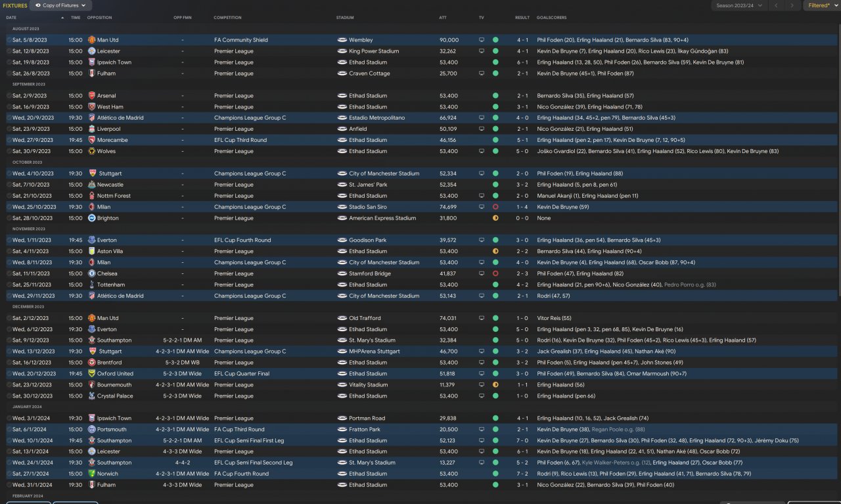
Task: Open the Portsmouth opposition link
Action: [112, 430]
